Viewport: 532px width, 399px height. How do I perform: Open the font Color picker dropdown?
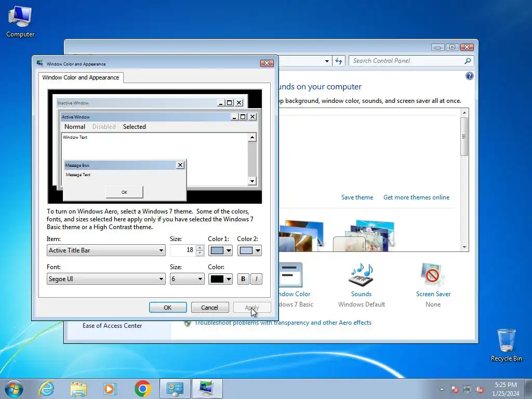pos(220,279)
